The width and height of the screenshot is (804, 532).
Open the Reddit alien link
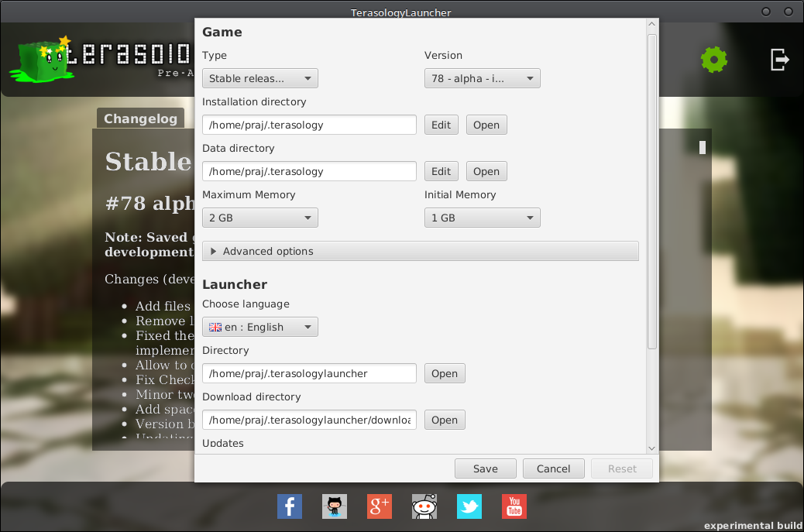[424, 506]
